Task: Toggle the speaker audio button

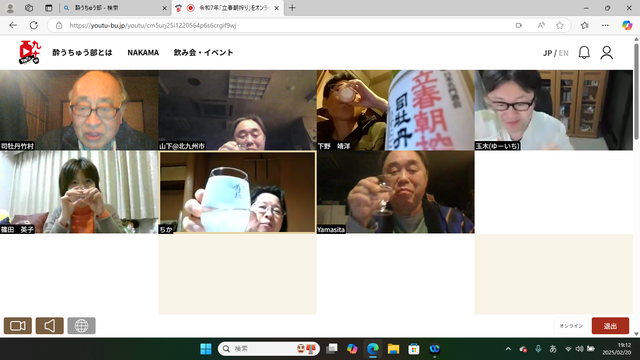Action: click(x=50, y=326)
